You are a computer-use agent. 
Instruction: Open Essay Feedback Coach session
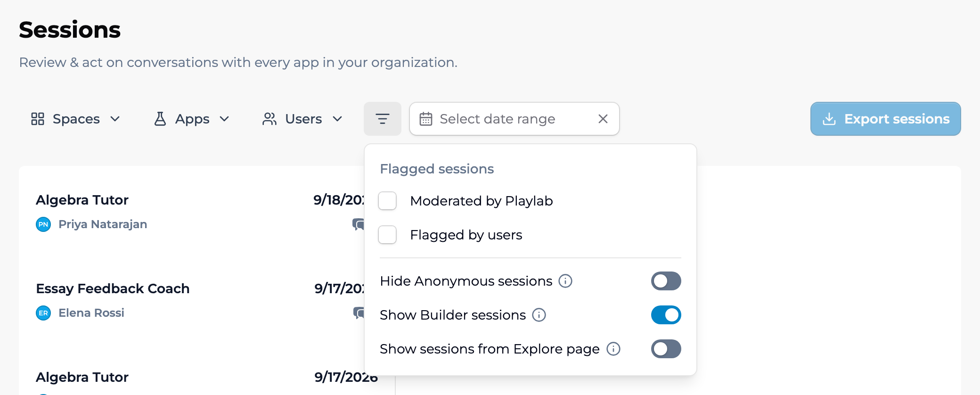[x=113, y=288]
